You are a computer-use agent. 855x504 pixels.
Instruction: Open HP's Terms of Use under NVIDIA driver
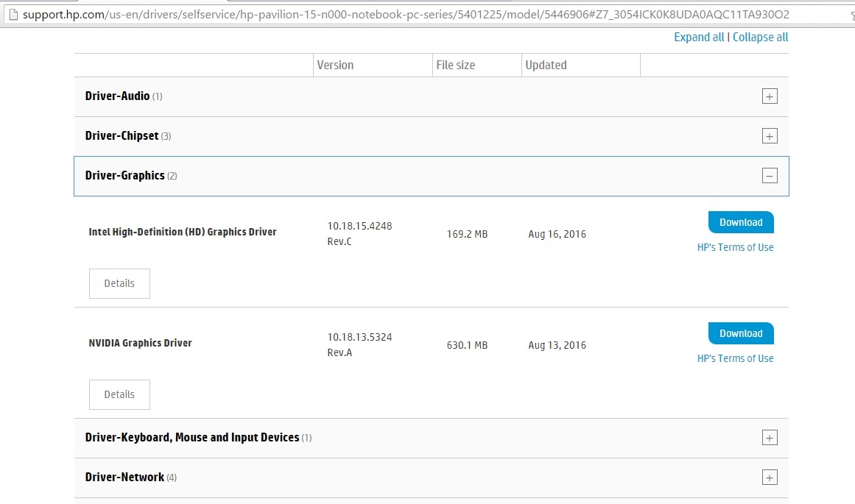(x=735, y=359)
